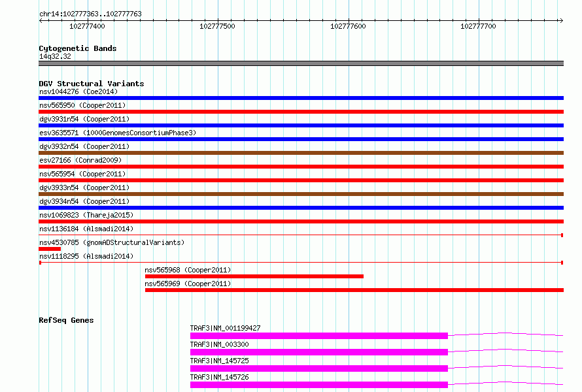Select the red bar for nsv565969
This screenshot has width=582, height=392.
[354, 290]
